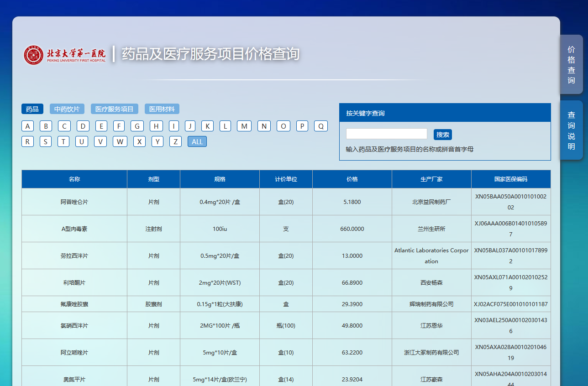Show ALL items in the list

pyautogui.click(x=197, y=141)
